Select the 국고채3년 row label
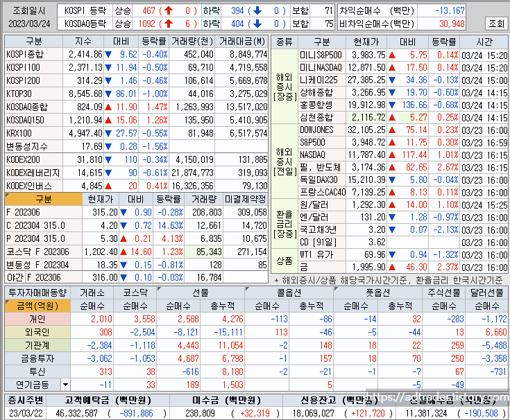 [321, 230]
